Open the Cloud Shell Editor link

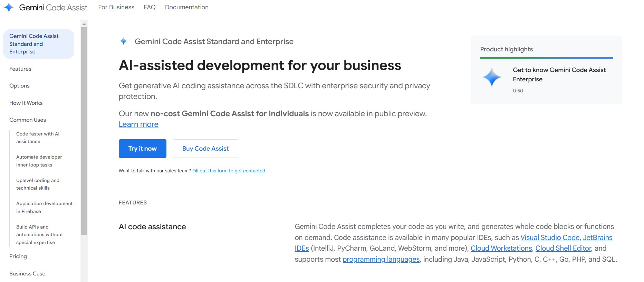click(x=563, y=248)
